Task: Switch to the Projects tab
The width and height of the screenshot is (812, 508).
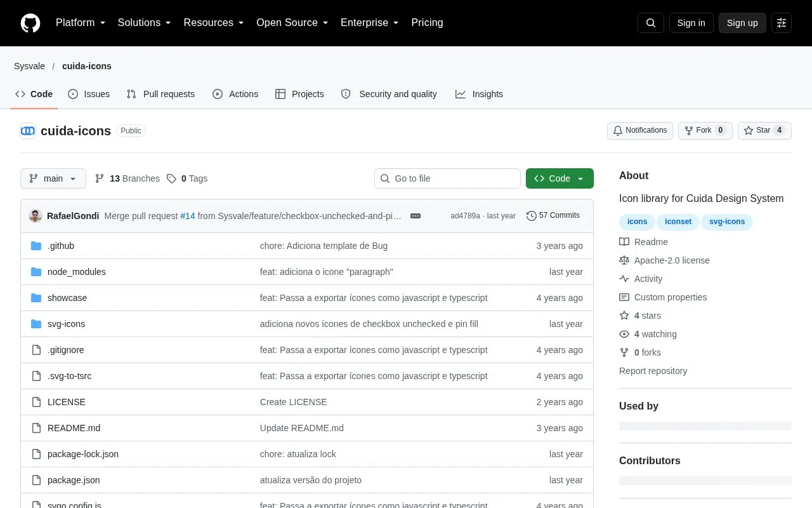Action: pos(299,94)
